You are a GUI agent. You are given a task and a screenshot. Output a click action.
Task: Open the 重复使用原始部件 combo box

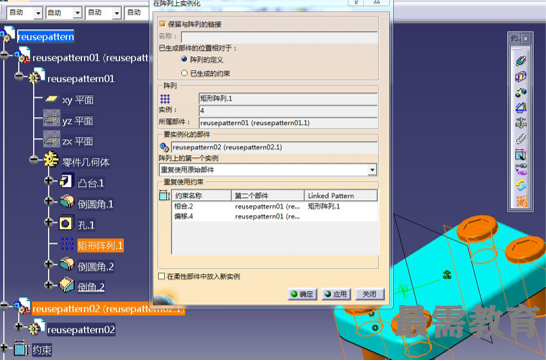tap(267, 170)
